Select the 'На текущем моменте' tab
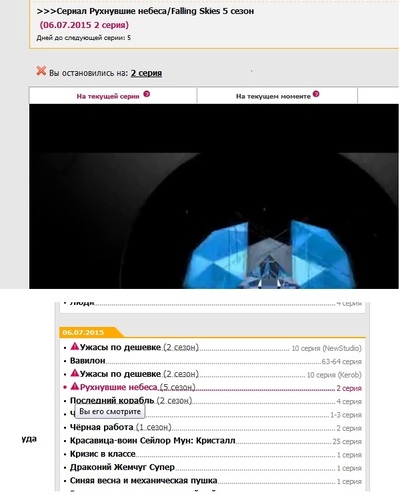 [x=277, y=96]
